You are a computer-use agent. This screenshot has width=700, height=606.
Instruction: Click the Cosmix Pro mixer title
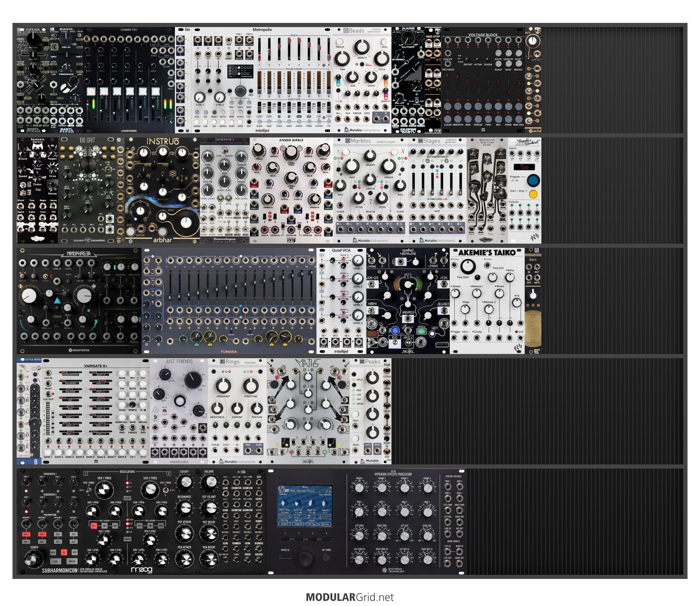point(129,30)
